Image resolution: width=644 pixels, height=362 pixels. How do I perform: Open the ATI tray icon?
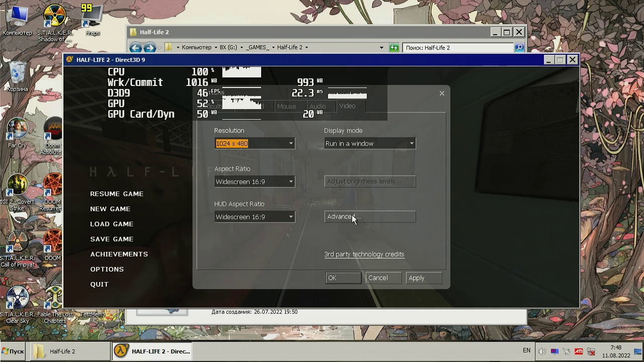[579, 351]
